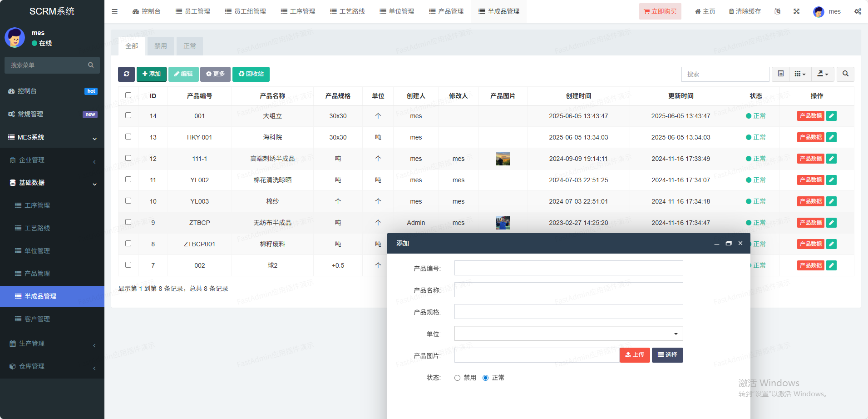
Task: Expand the 生产管理 sidebar menu
Action: tap(52, 344)
